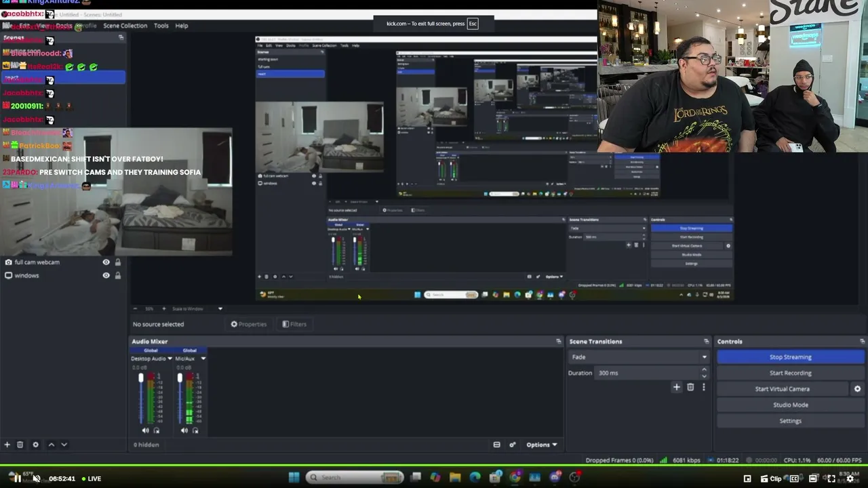Toggle visibility of the full cam webcam source
Image resolution: width=868 pixels, height=488 pixels.
[x=106, y=262]
